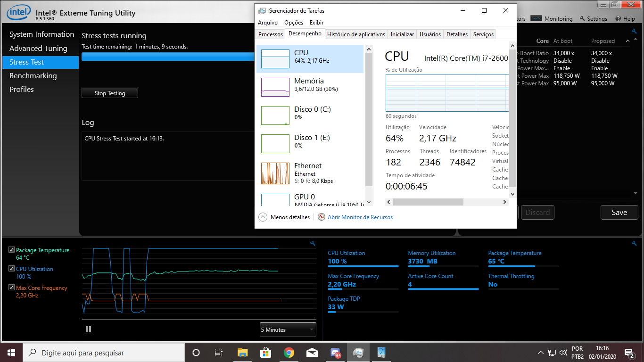Open the Exibir menu in Task Manager

317,23
